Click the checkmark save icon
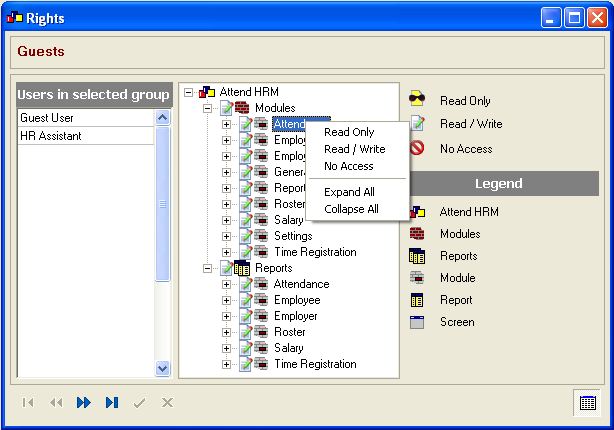This screenshot has height=430, width=614. (x=139, y=403)
